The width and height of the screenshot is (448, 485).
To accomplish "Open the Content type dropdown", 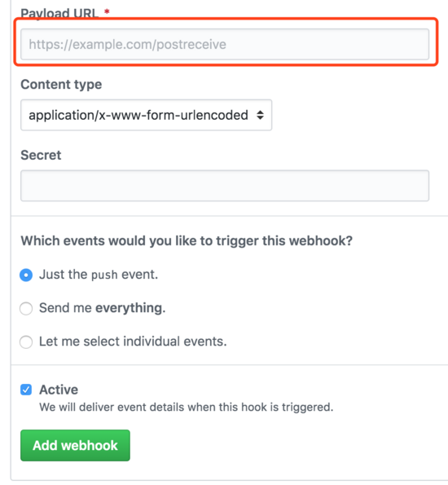I will coord(147,115).
